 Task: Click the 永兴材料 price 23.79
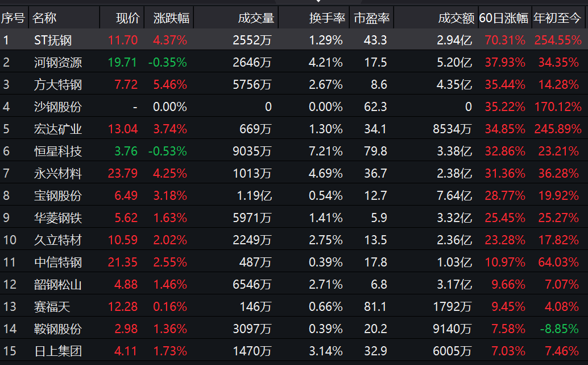point(122,174)
